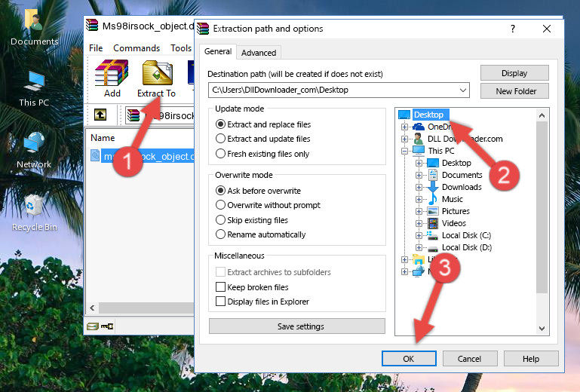Image resolution: width=580 pixels, height=392 pixels.
Task: Confirm extraction with OK button
Action: pos(409,358)
